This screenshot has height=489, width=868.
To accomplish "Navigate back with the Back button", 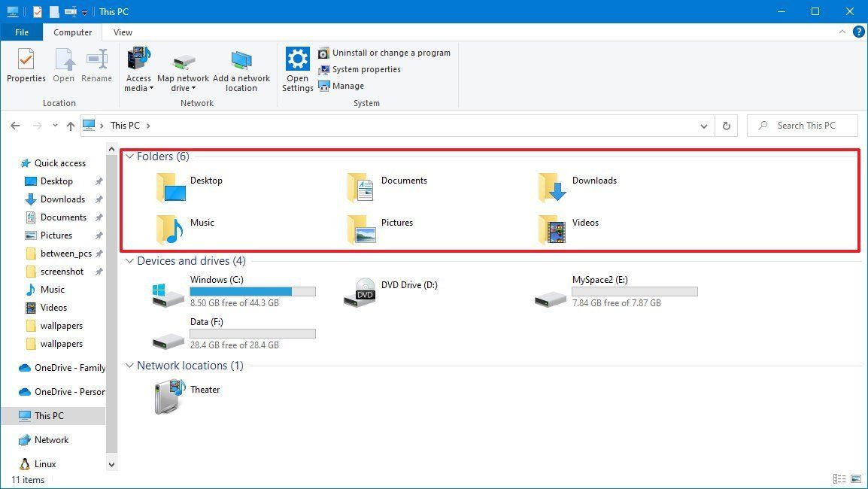I will (x=15, y=126).
